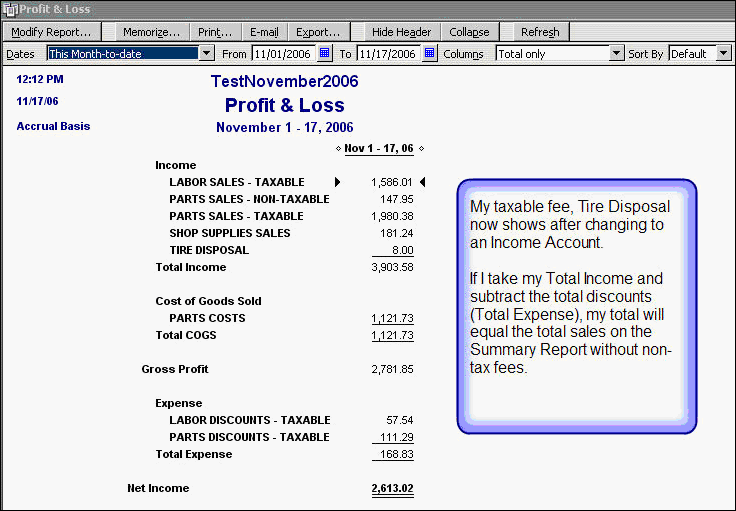
Task: Click black arrow left of Labor Sales amount
Action: click(x=338, y=182)
